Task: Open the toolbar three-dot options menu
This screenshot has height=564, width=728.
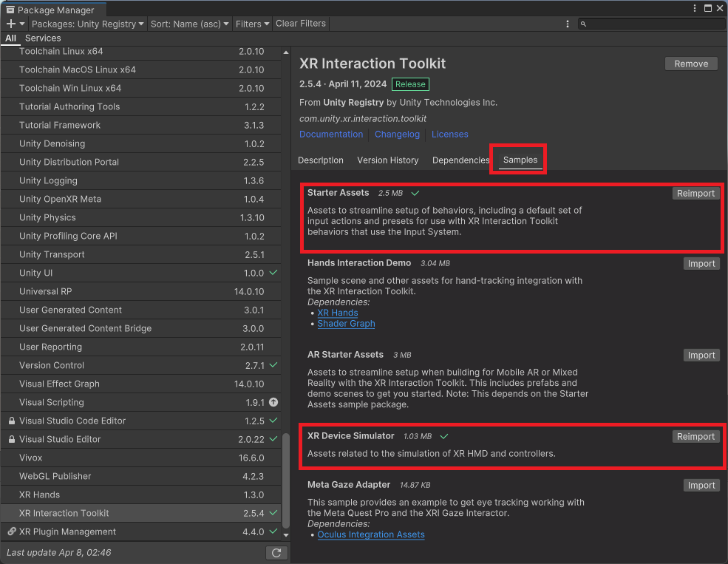Action: click(568, 24)
